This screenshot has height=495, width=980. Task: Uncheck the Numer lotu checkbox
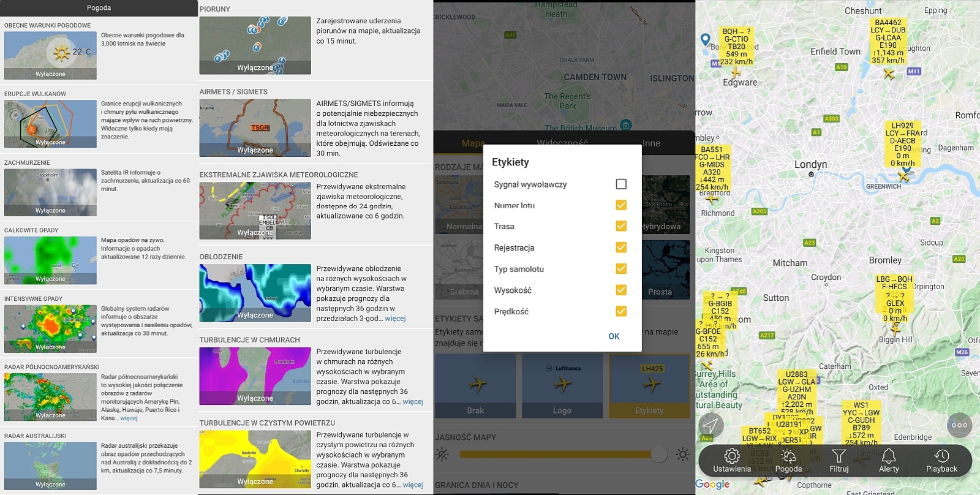click(621, 205)
